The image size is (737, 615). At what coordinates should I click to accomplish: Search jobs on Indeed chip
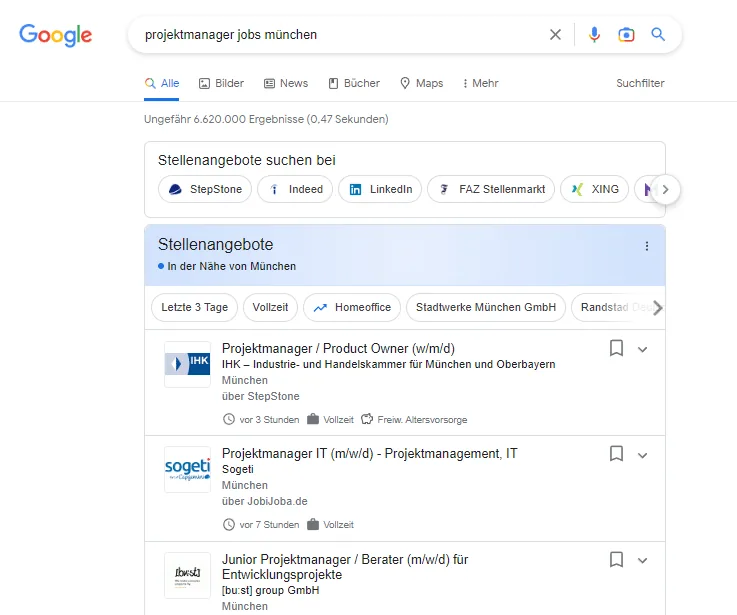295,189
